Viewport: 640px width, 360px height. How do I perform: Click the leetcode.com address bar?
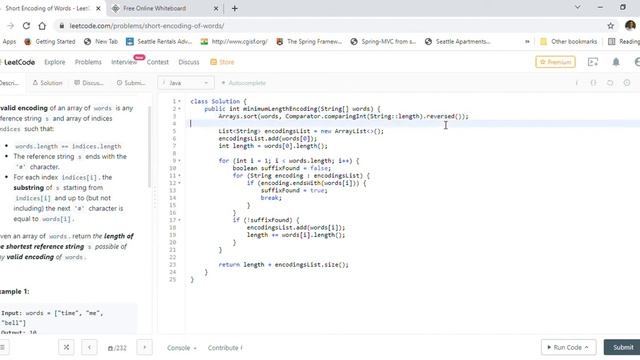(147, 26)
